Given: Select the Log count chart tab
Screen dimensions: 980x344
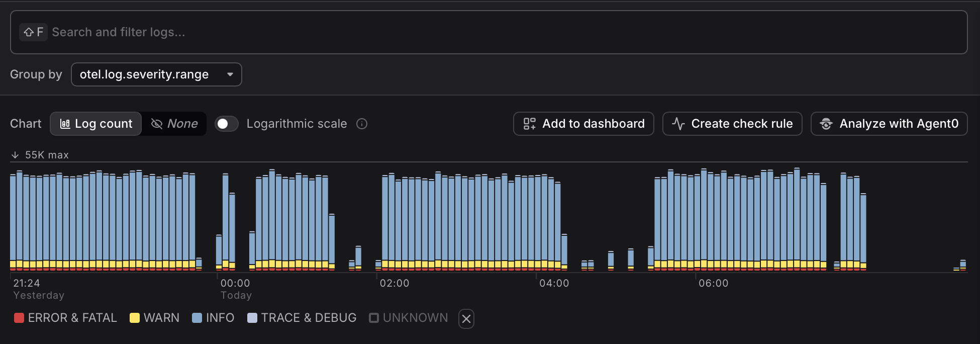Looking at the screenshot, I should pyautogui.click(x=96, y=124).
